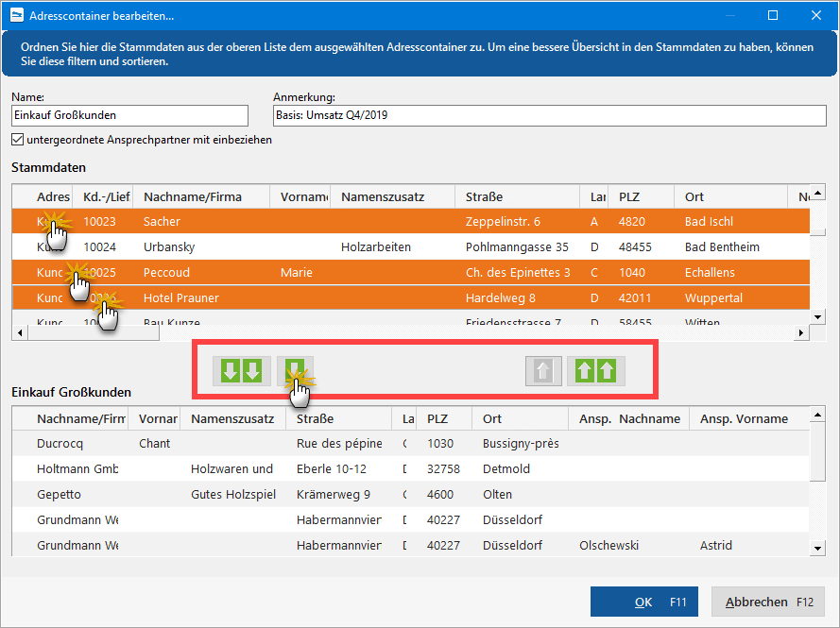Click the remove-all double up arrow button
Viewport: 840px width, 628px height.
(x=595, y=370)
